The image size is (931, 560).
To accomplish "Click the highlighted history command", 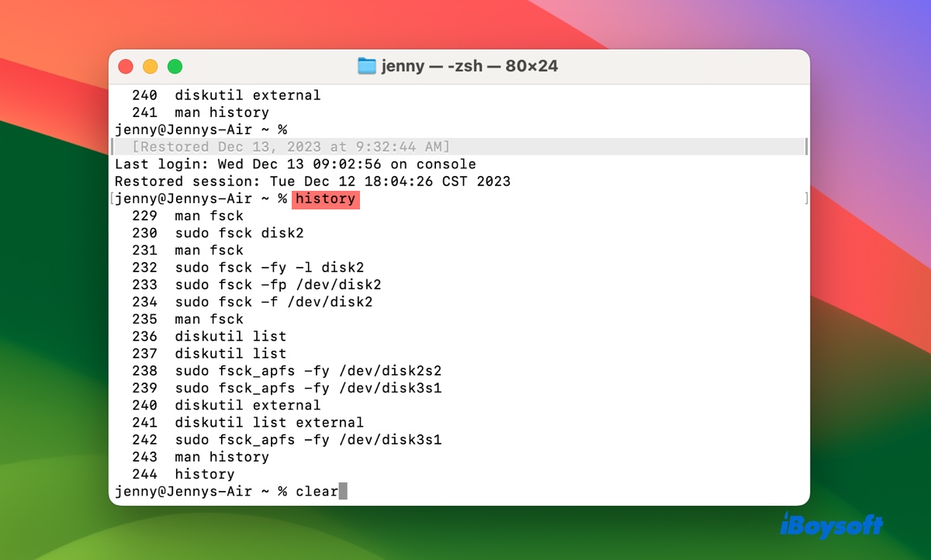I will tap(325, 199).
